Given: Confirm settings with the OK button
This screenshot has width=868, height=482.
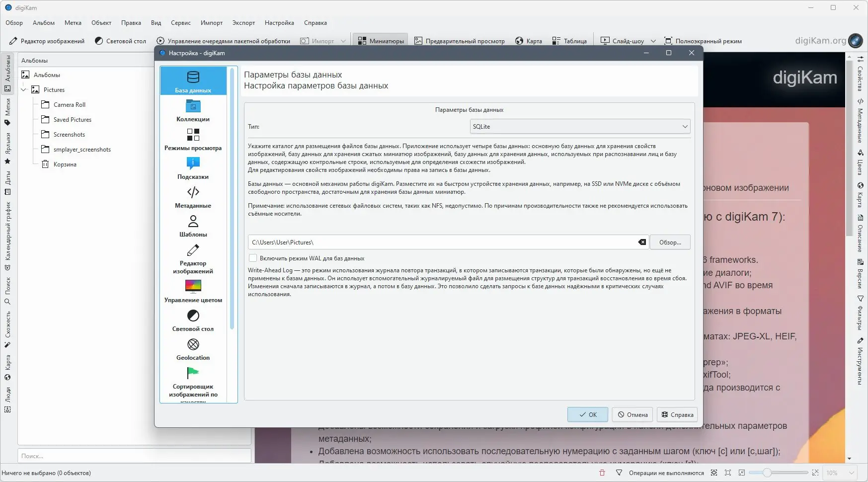Looking at the screenshot, I should pos(588,414).
